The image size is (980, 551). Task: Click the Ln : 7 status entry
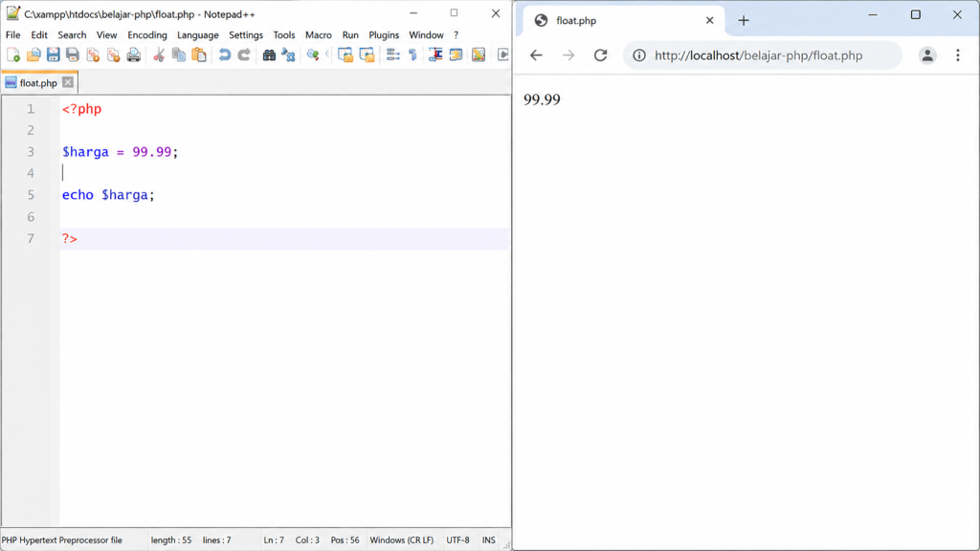coord(274,540)
